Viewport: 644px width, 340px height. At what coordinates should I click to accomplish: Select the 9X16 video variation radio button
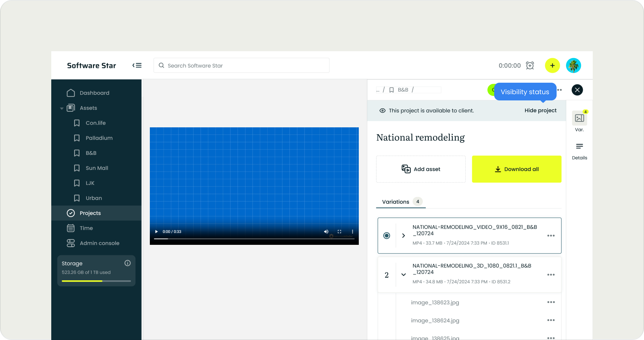tap(387, 236)
